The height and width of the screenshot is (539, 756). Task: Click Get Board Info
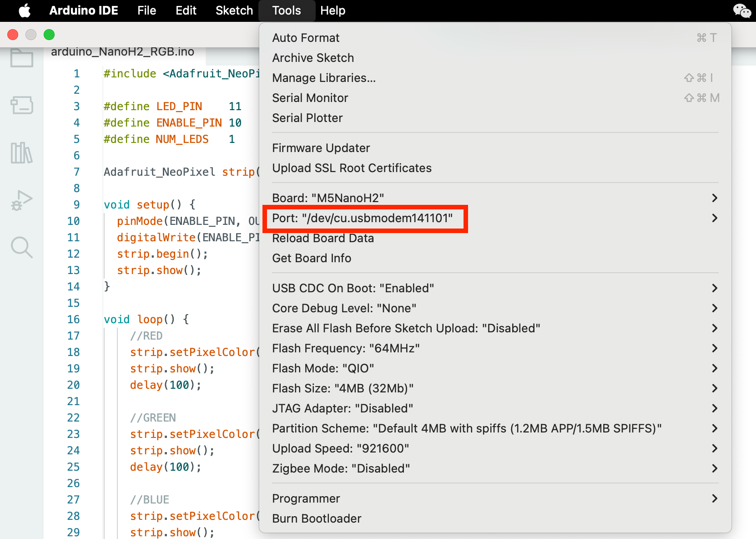(312, 258)
